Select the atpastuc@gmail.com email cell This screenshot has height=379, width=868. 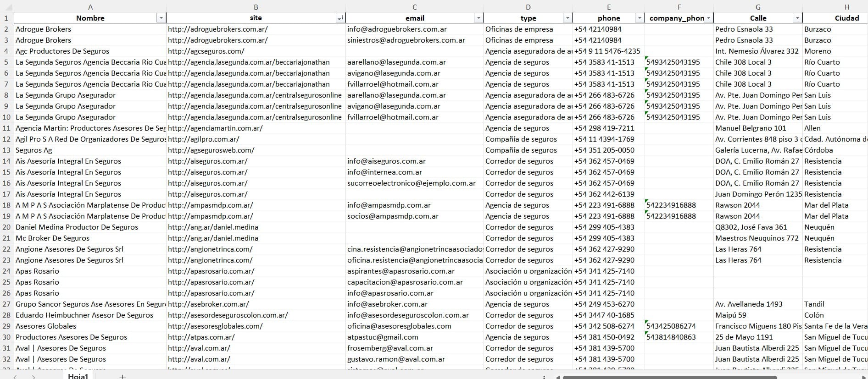click(415, 337)
